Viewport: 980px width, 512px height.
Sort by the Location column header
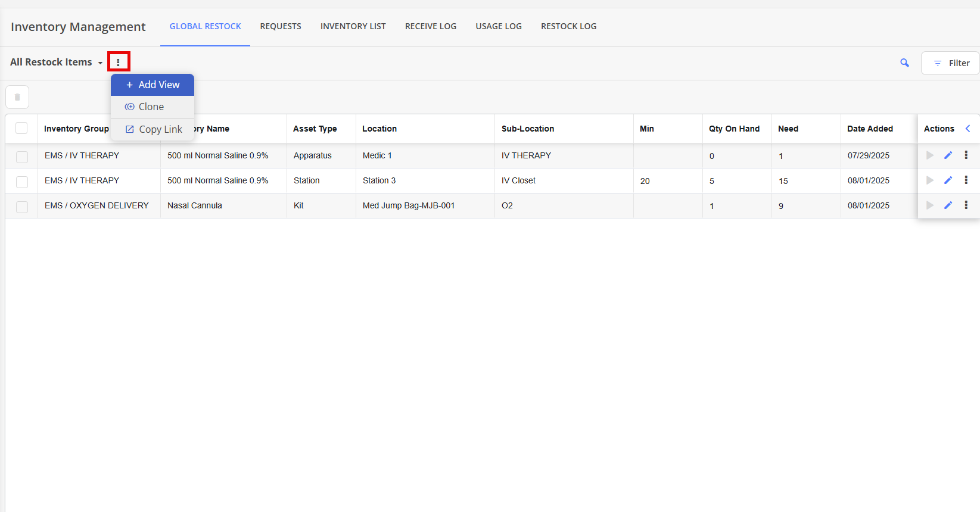click(x=379, y=129)
